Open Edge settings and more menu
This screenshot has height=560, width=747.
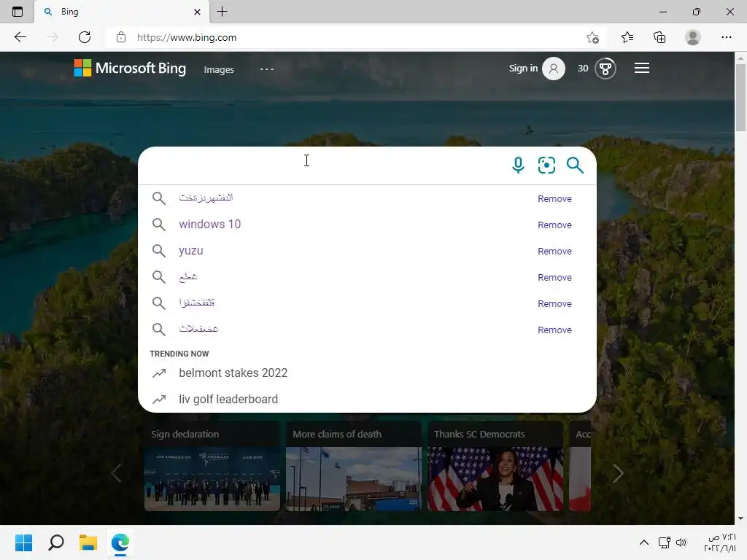click(726, 37)
